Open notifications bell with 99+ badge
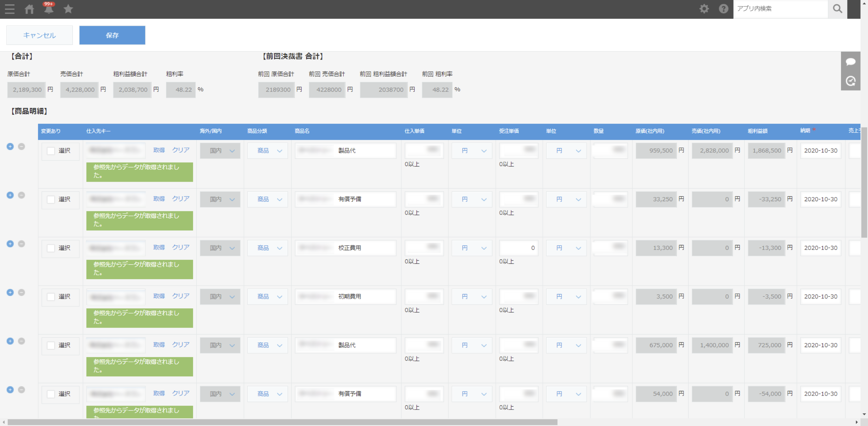Screen dimensions: 868x426 (48, 9)
